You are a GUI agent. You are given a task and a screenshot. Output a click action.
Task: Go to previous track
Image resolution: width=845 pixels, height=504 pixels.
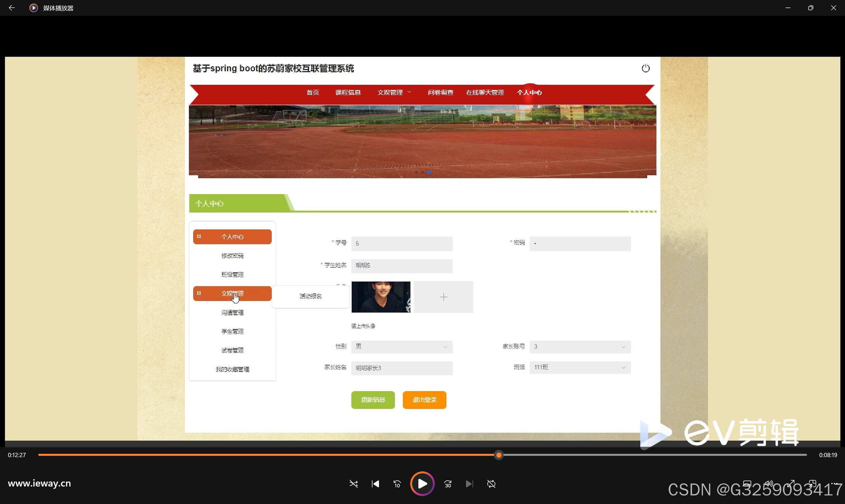[x=375, y=484]
